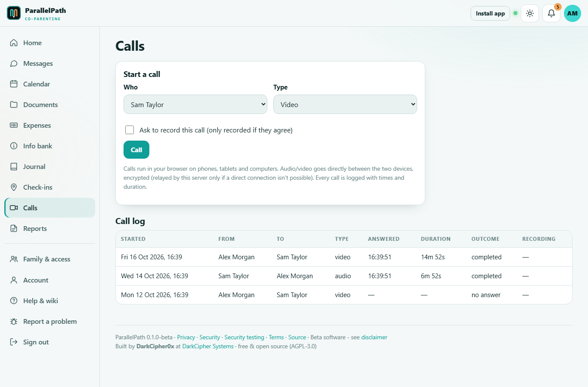
Task: Click the Info bank circle icon
Action: pyautogui.click(x=14, y=146)
